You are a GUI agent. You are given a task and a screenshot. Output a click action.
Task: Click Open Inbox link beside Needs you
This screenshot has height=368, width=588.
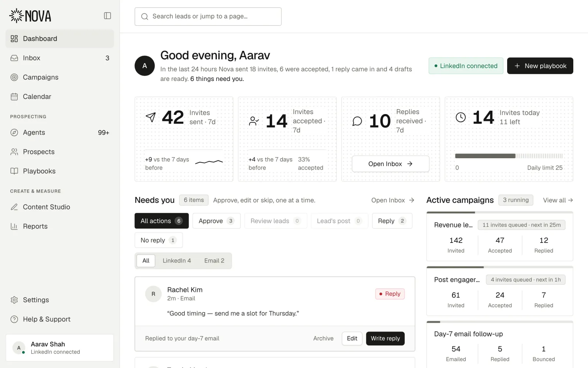[393, 200]
